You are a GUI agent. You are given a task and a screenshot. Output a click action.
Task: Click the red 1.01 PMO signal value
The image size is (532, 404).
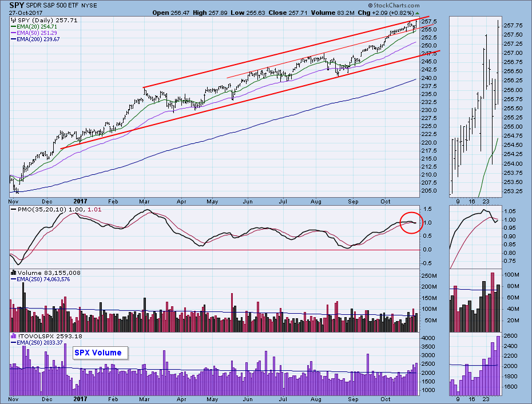[x=94, y=210]
